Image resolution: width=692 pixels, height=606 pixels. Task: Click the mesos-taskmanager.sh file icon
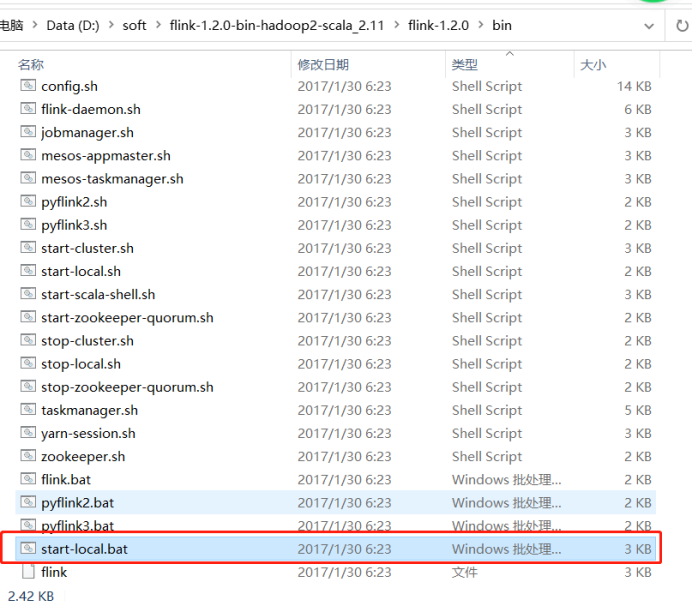click(28, 178)
